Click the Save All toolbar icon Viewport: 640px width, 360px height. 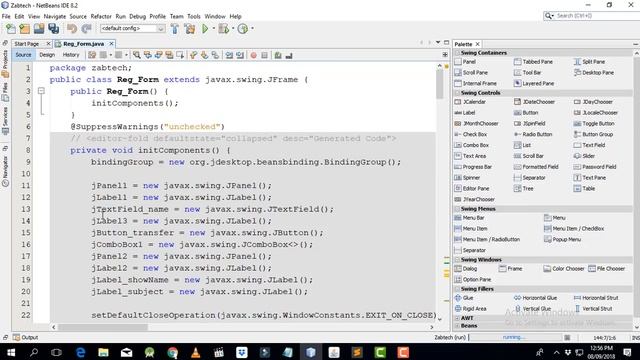click(x=53, y=29)
